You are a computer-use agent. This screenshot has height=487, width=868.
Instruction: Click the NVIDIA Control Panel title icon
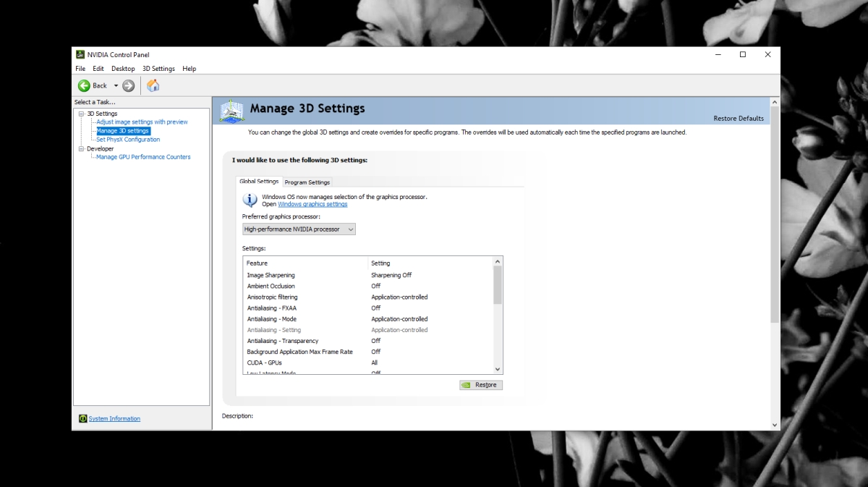[x=80, y=54]
